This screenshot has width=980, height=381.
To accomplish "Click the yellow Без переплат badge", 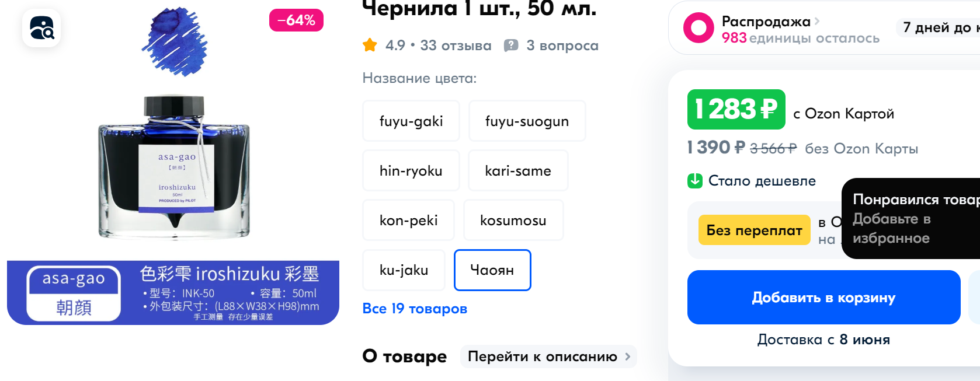I will click(754, 230).
